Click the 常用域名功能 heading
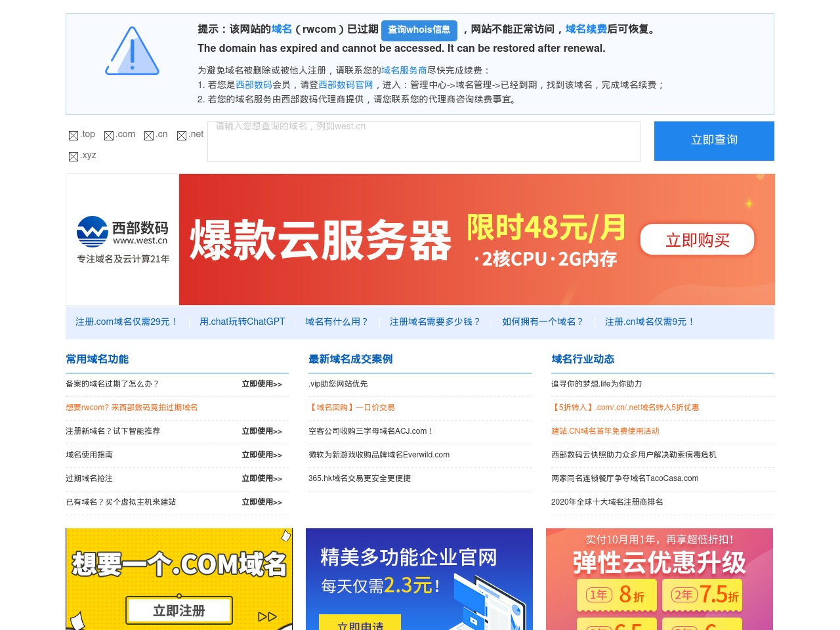This screenshot has width=840, height=630. coord(97,359)
